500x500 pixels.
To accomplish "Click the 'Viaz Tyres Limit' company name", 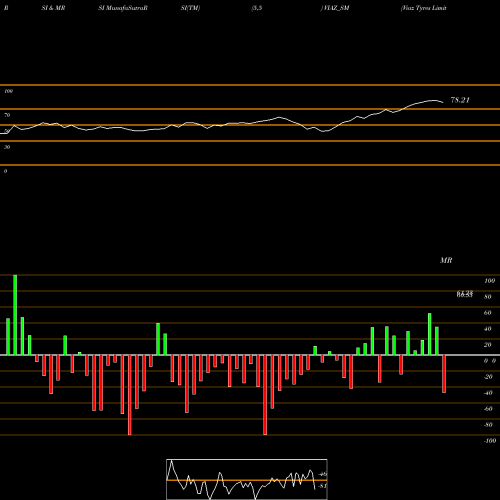I will click(x=424, y=8).
